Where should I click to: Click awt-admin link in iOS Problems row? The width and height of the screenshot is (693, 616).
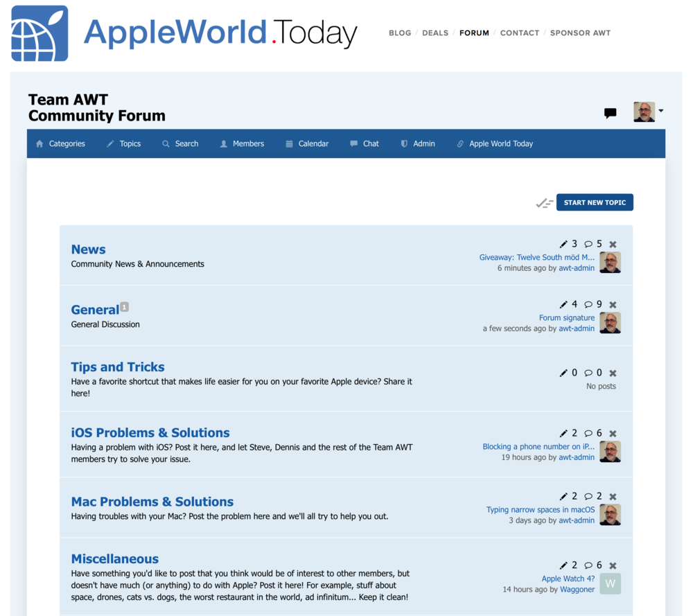(577, 457)
